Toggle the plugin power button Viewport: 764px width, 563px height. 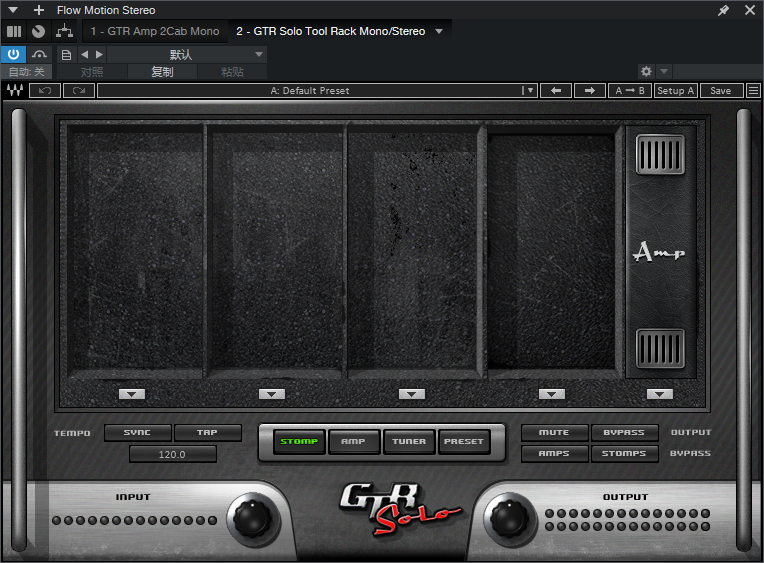(13, 54)
